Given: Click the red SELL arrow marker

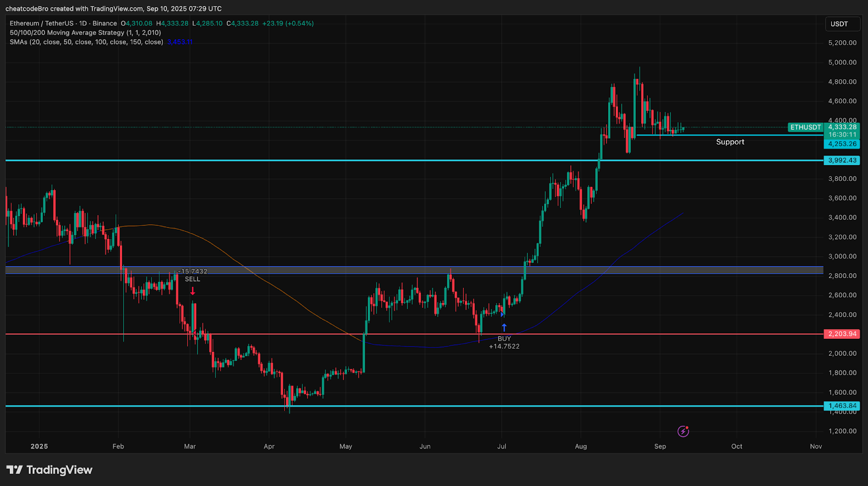Looking at the screenshot, I should click(193, 291).
